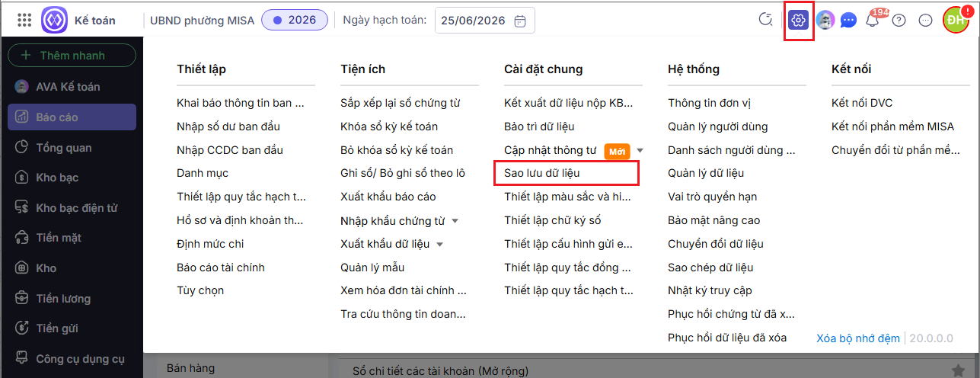Open Định mức chi
This screenshot has width=980, height=378.
click(210, 244)
